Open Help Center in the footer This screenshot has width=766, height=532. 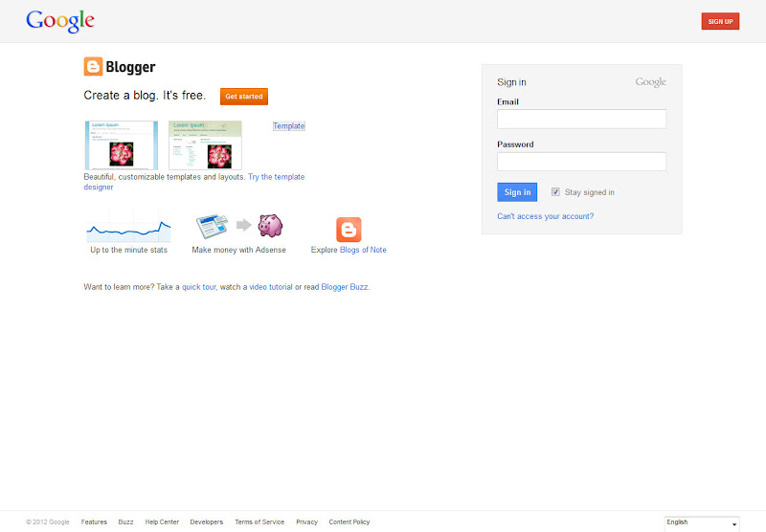(x=162, y=521)
